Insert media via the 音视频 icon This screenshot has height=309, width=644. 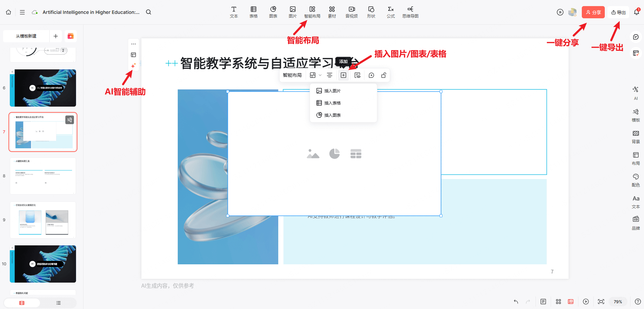pos(351,12)
